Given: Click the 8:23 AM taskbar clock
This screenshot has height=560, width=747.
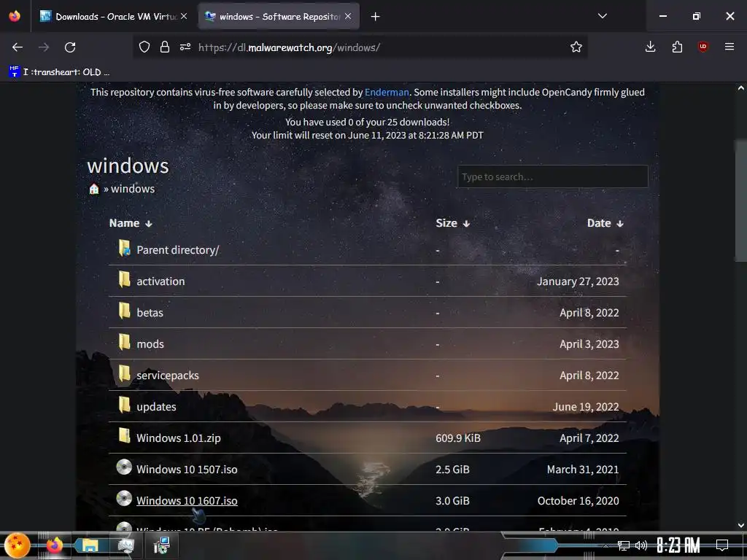Looking at the screenshot, I should 678,545.
